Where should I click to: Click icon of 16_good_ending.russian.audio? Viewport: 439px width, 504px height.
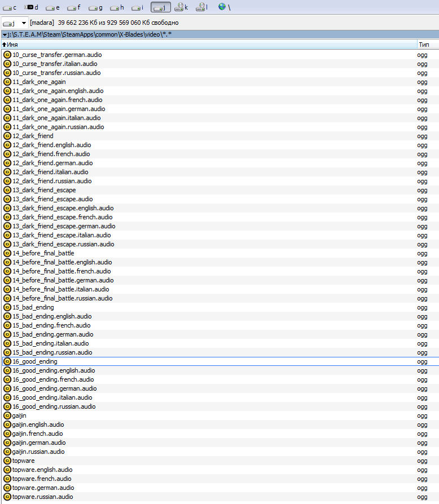click(x=7, y=406)
